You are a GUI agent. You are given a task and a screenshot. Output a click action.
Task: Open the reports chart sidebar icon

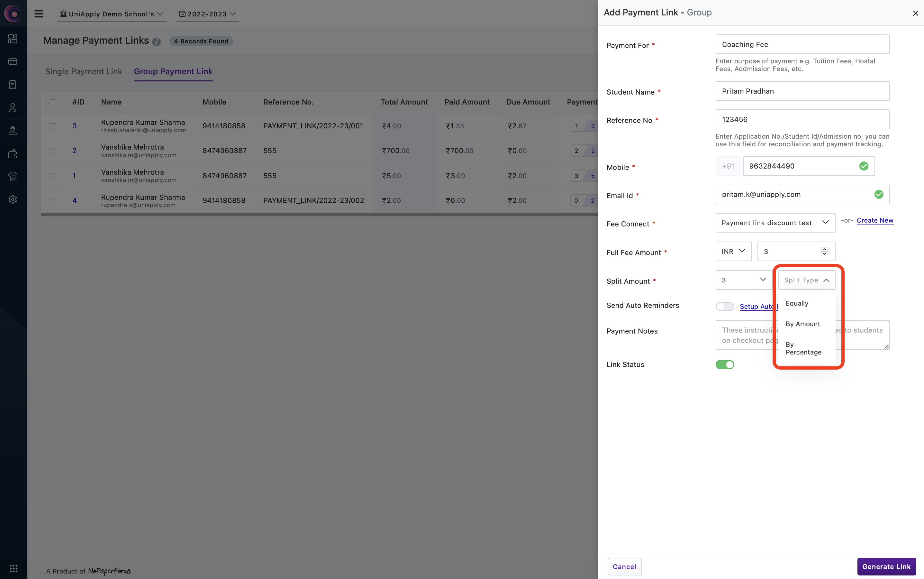pyautogui.click(x=13, y=177)
